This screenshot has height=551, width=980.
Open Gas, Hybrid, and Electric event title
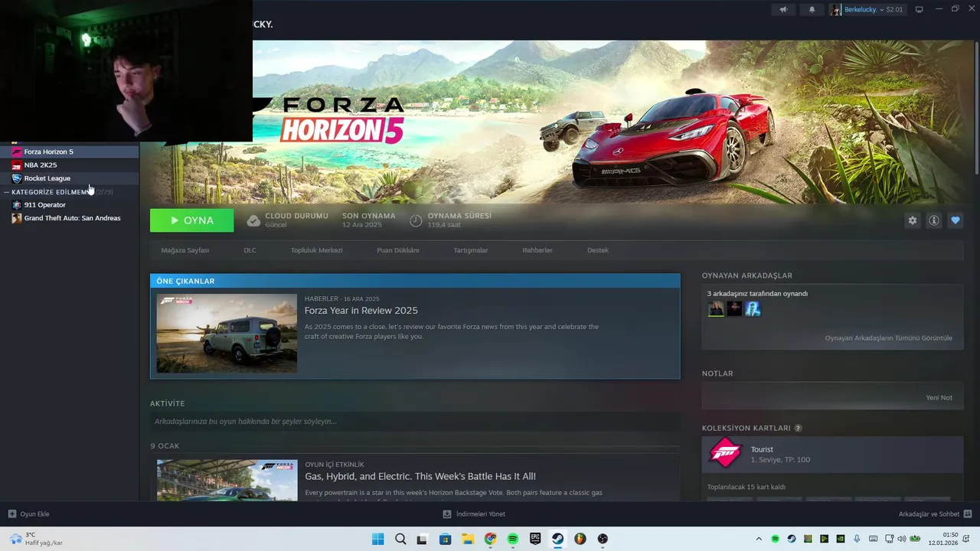click(x=420, y=476)
